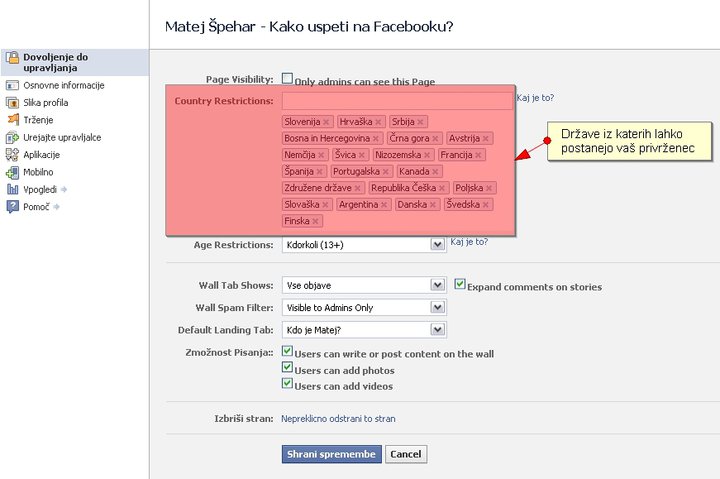Click the Pomoč question mark icon
This screenshot has width=720, height=479.
(x=12, y=207)
